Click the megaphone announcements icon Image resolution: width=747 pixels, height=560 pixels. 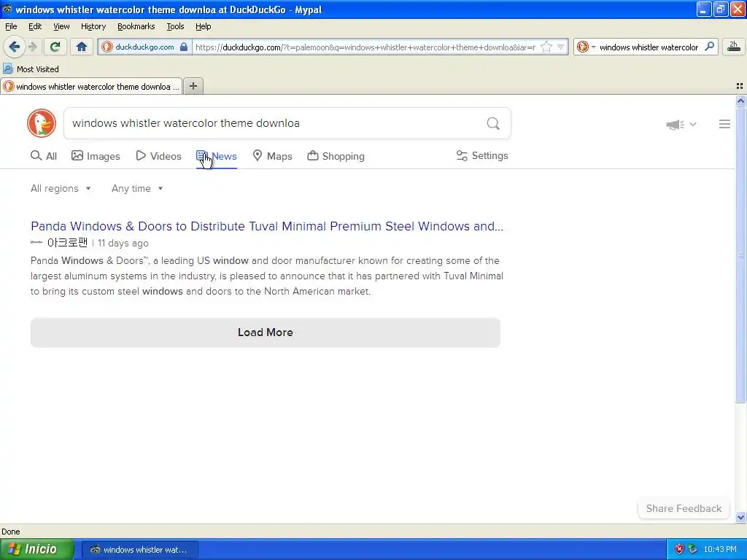pyautogui.click(x=675, y=125)
